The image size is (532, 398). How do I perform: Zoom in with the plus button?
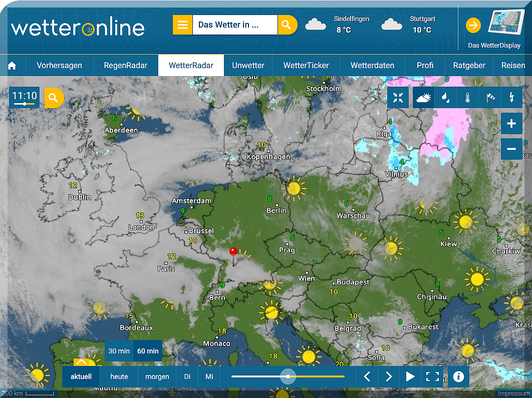[x=511, y=124]
